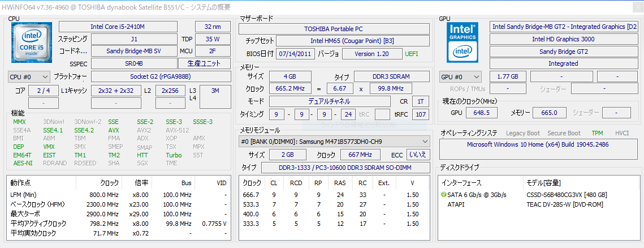Select the 333.3 timing table row
The height and width of the screenshot is (248, 644).
coord(334,224)
